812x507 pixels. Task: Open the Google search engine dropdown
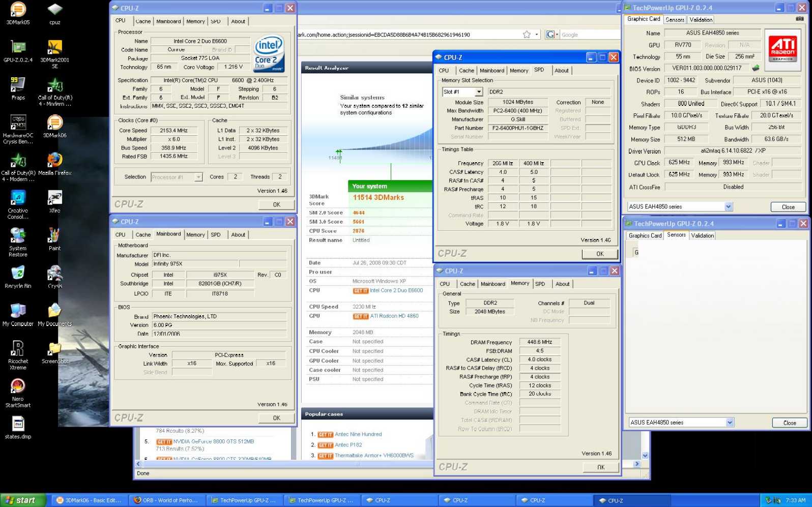point(552,35)
